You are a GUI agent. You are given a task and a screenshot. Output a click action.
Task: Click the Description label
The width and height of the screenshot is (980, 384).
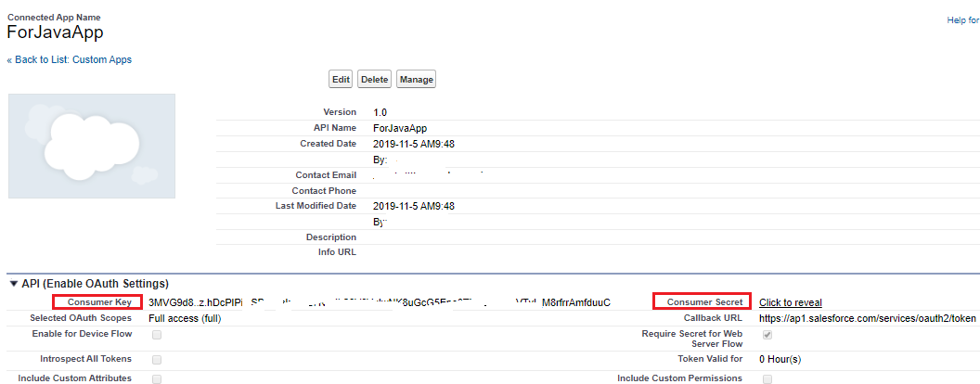(x=331, y=237)
